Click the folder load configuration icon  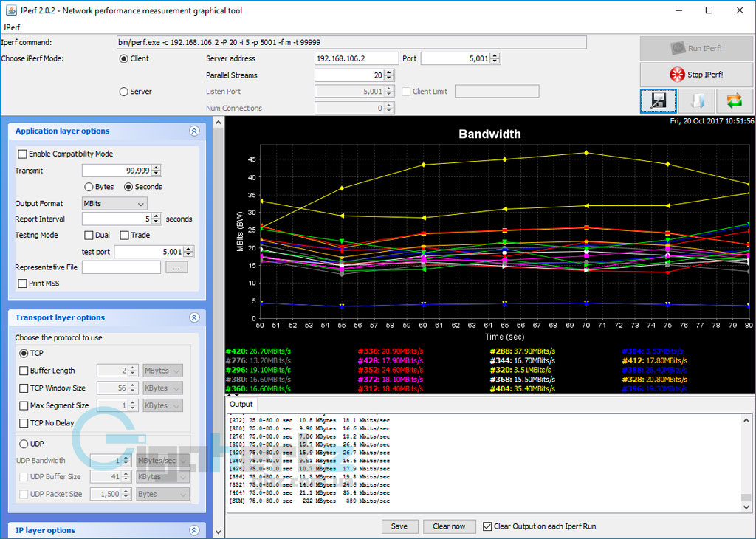[696, 100]
